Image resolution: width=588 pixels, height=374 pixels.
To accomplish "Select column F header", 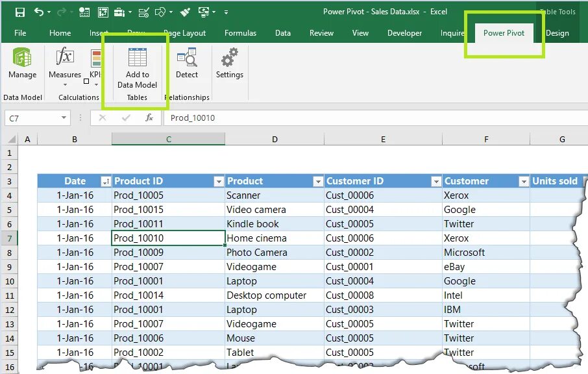I will coord(486,140).
